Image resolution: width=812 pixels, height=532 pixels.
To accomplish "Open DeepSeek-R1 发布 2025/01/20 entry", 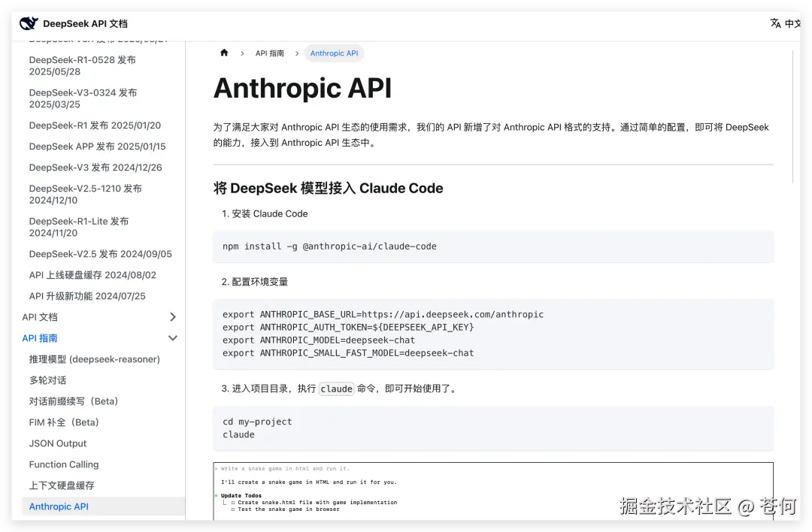I will [x=95, y=125].
